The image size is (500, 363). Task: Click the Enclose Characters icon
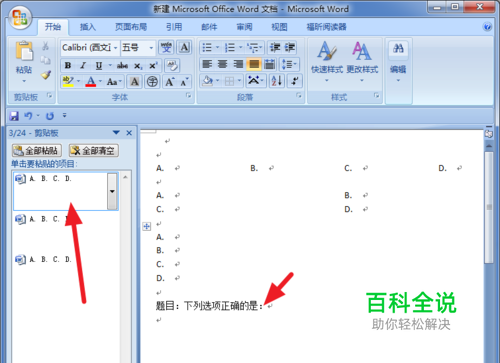[152, 81]
